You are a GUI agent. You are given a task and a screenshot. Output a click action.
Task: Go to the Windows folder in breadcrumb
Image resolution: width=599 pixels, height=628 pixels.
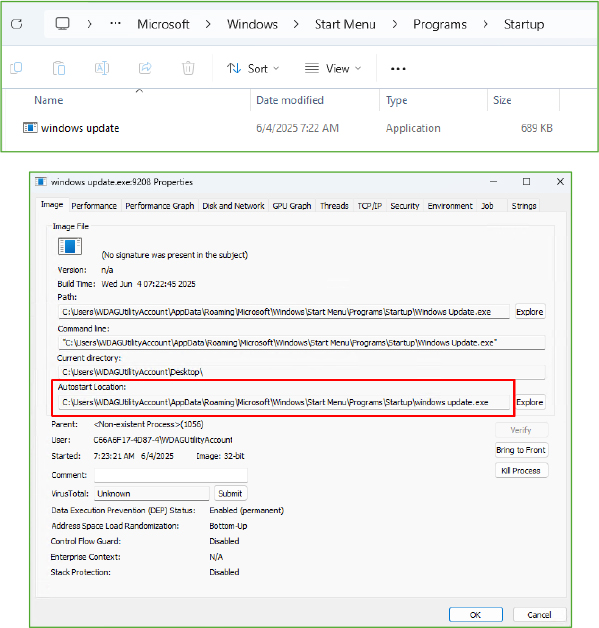coord(252,24)
